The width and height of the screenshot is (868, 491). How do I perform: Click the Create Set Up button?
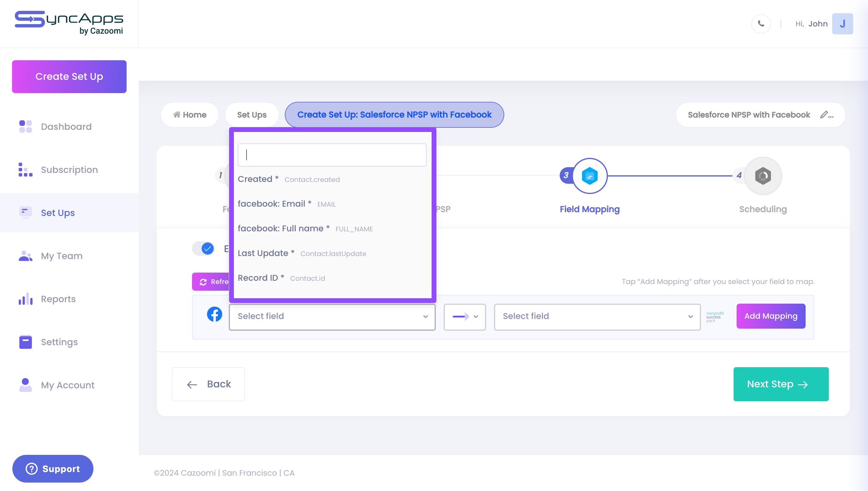[x=69, y=77]
